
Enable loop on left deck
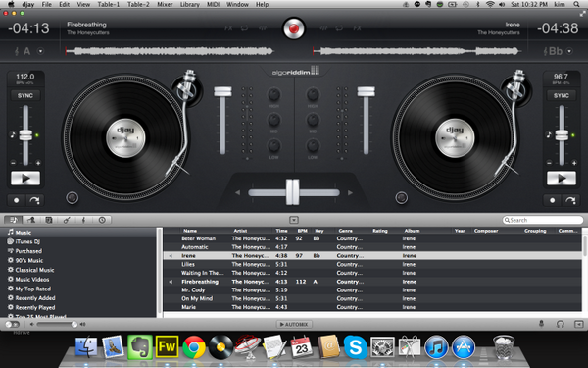coord(244,28)
